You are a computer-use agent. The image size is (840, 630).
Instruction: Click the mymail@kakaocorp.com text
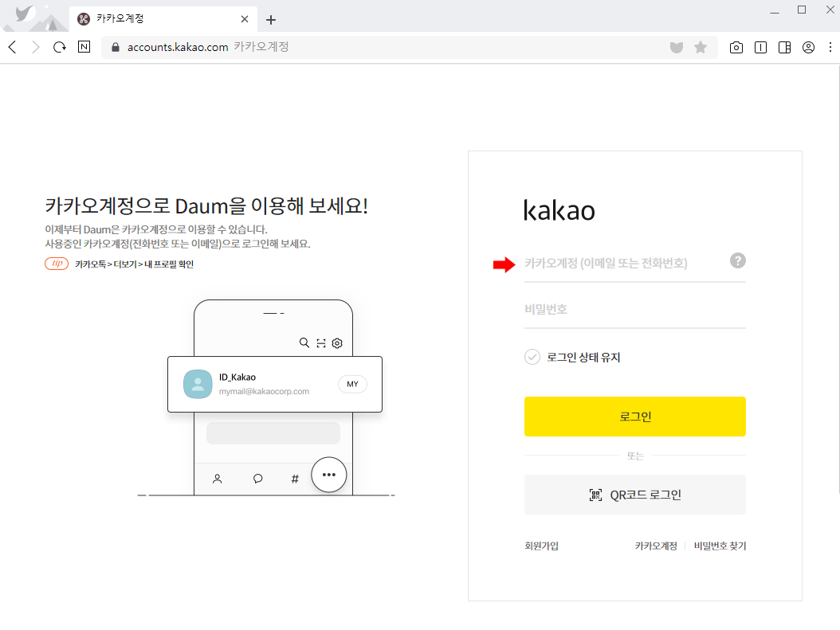(x=264, y=391)
